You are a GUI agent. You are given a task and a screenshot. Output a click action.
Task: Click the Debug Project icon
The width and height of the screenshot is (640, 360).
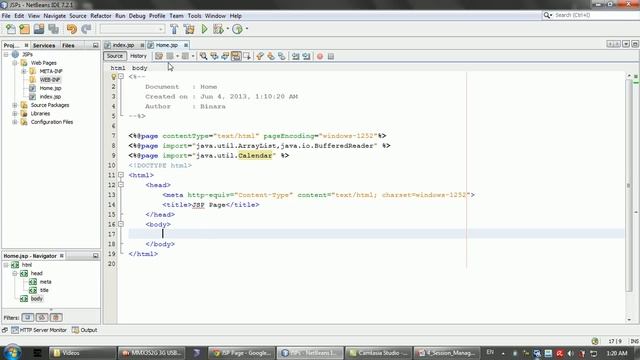tap(218, 29)
